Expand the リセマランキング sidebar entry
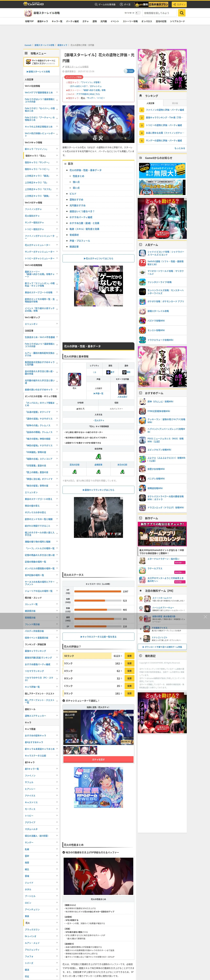Viewport: 210px width, 980px height. coord(41,671)
